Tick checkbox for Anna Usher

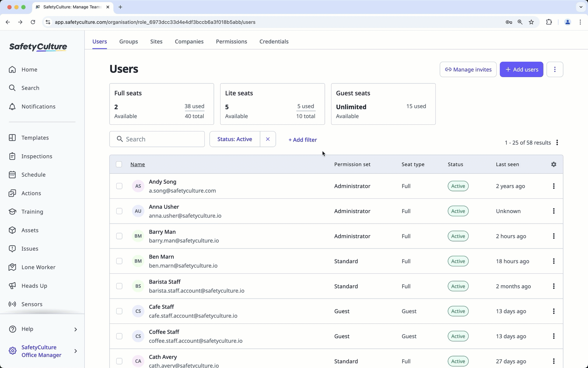pos(119,211)
